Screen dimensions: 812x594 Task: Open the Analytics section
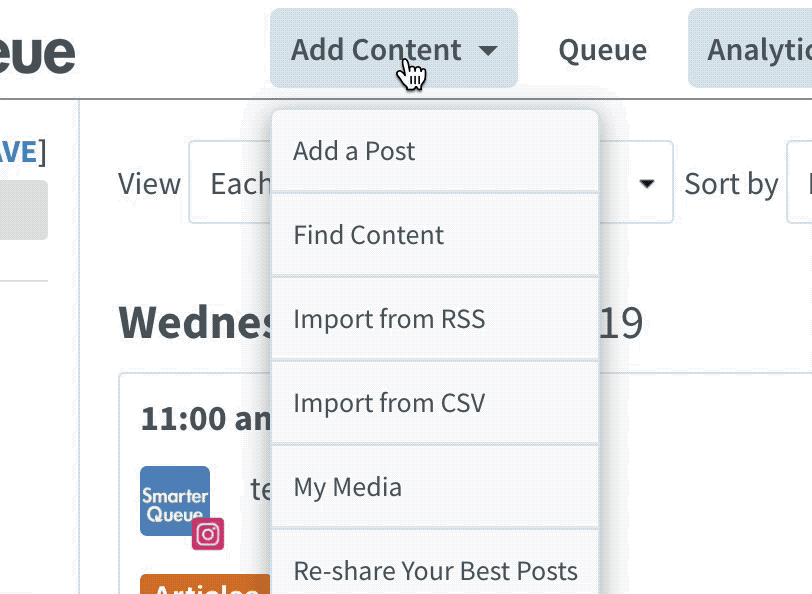tap(750, 48)
